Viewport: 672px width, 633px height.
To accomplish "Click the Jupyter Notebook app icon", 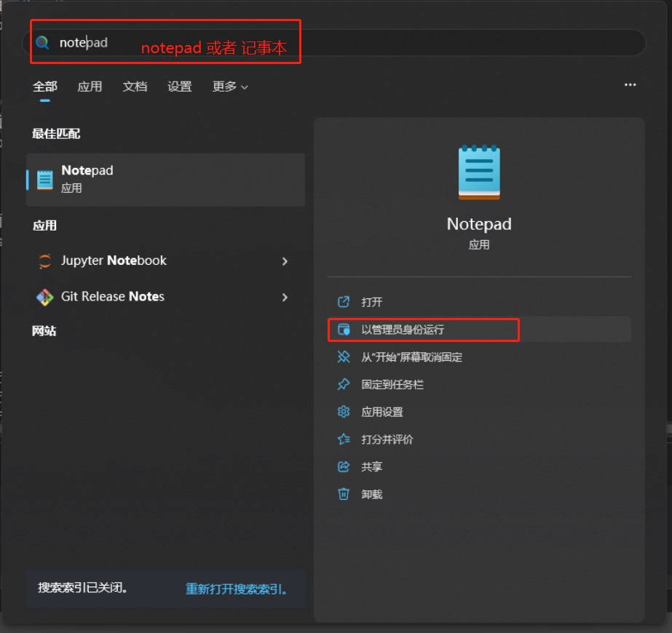I will coord(45,261).
